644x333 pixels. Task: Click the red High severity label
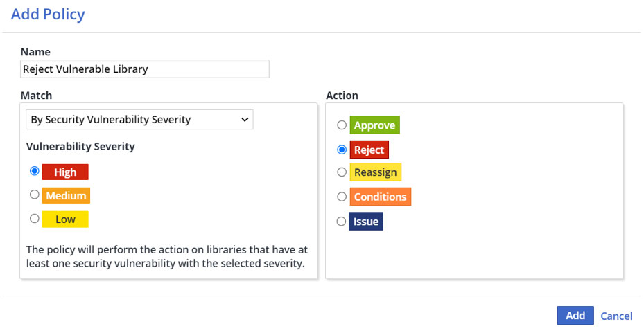65,172
